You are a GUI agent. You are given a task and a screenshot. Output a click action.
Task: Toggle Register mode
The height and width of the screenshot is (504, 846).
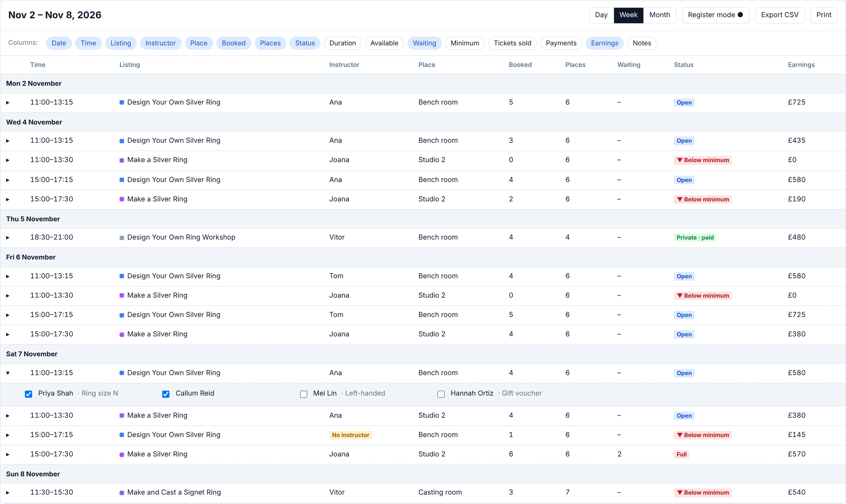pyautogui.click(x=716, y=15)
